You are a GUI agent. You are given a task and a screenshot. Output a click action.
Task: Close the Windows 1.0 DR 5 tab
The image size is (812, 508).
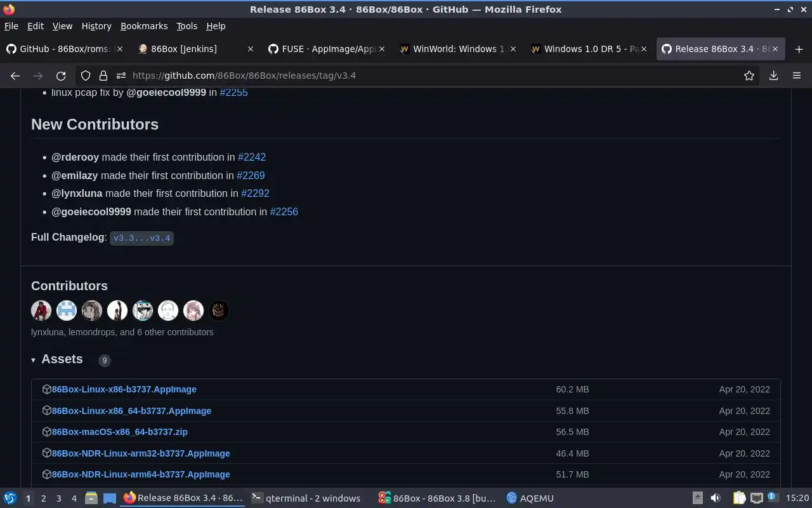pos(644,49)
